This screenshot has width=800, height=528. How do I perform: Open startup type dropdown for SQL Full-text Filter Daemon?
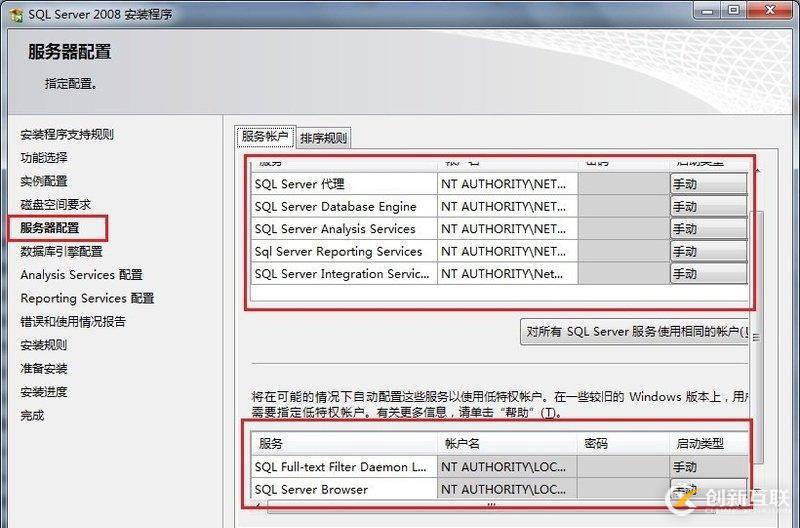tap(708, 467)
